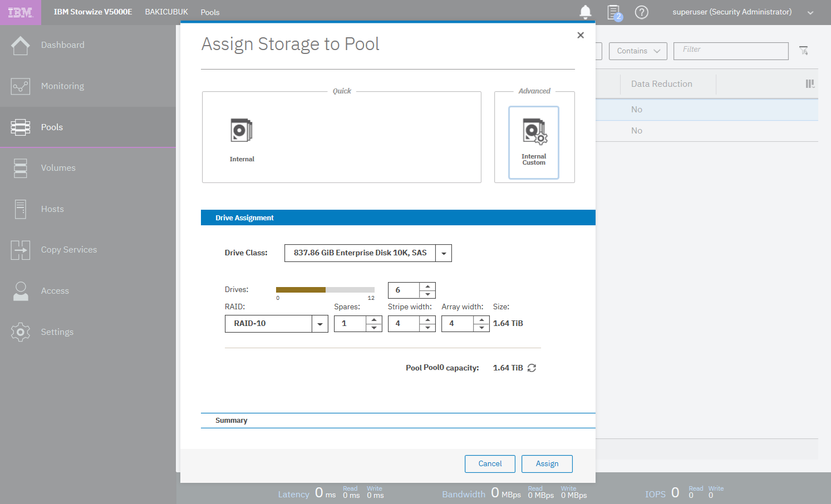Open the RAID level dropdown
The height and width of the screenshot is (504, 831).
pos(320,324)
